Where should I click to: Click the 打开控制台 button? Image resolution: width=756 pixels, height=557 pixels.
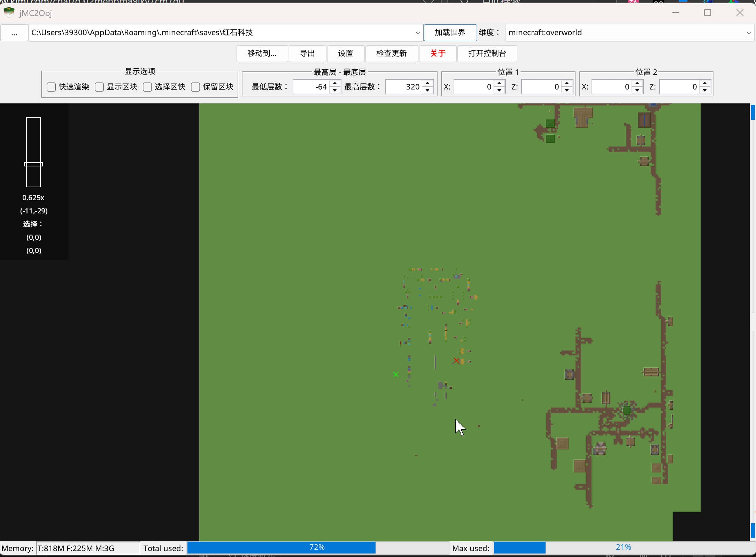tap(487, 53)
